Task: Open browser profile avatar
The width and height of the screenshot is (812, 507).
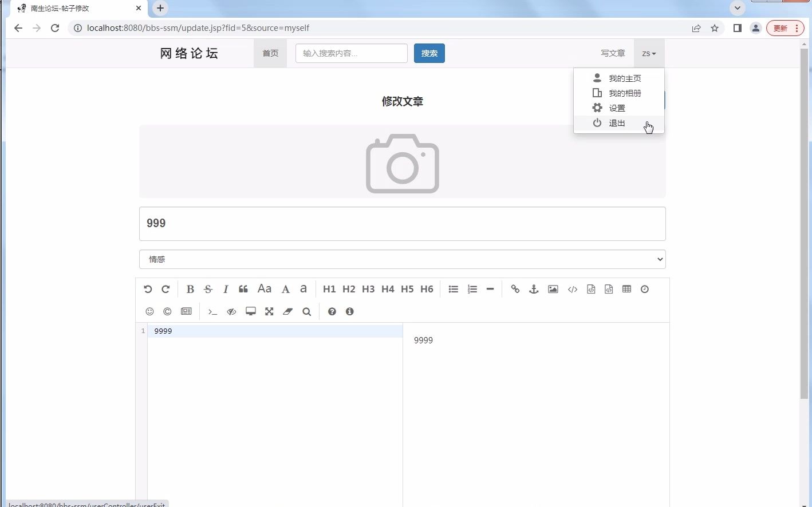Action: click(x=756, y=27)
